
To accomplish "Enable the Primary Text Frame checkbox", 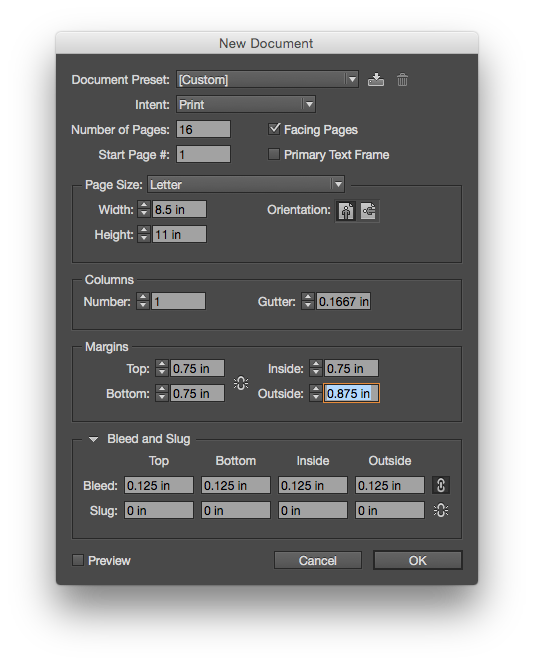I will tap(274, 154).
